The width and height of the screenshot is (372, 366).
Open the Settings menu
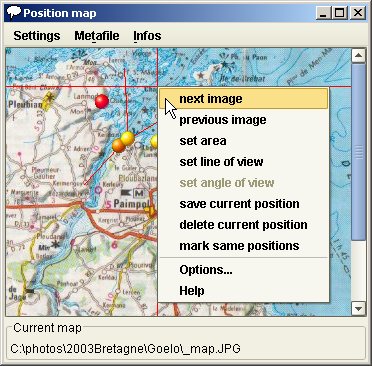click(x=37, y=35)
